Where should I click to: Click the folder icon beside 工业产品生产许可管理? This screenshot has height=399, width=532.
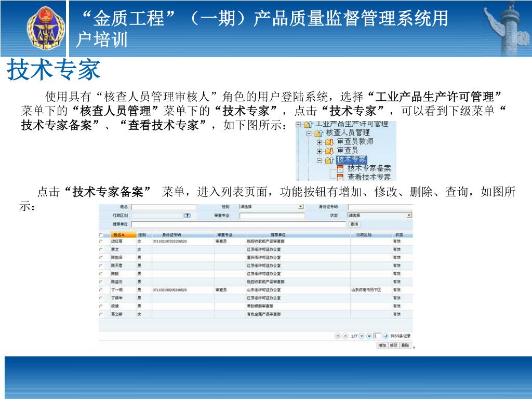tap(308, 125)
